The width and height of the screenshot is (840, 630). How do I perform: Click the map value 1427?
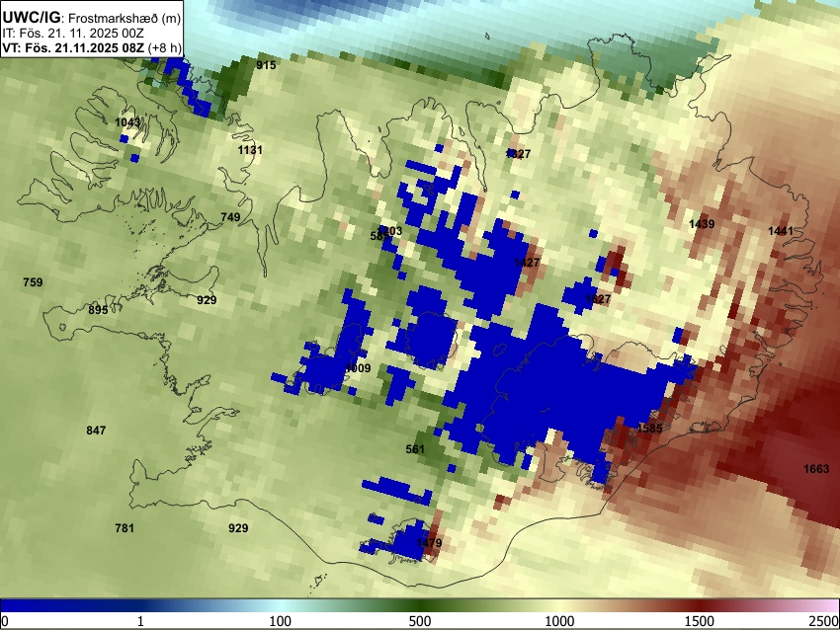(x=527, y=263)
